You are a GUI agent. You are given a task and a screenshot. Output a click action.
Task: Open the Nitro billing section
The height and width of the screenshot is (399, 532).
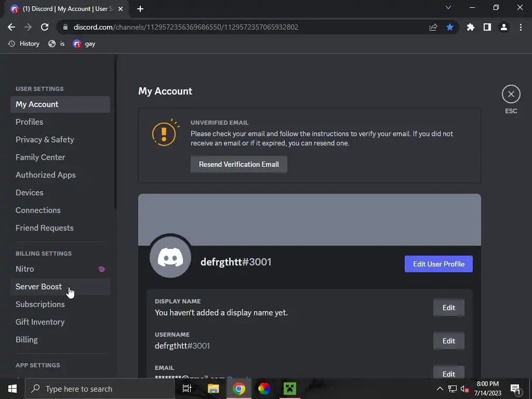[x=60, y=269]
